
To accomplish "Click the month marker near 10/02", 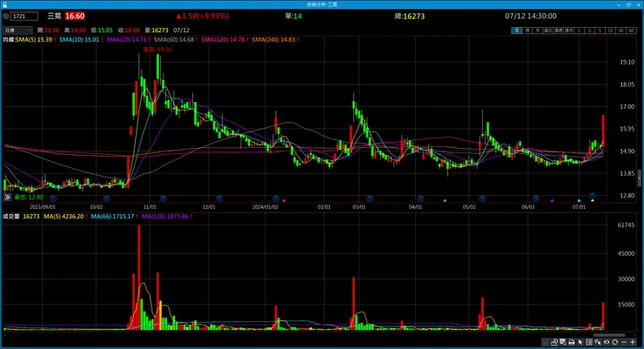I will [x=107, y=198].
